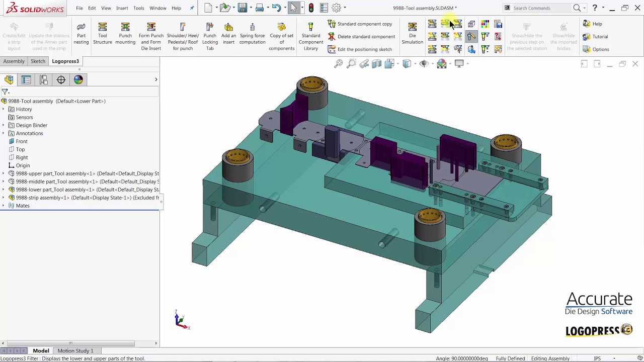Select the Origin item in tree

(x=19, y=165)
